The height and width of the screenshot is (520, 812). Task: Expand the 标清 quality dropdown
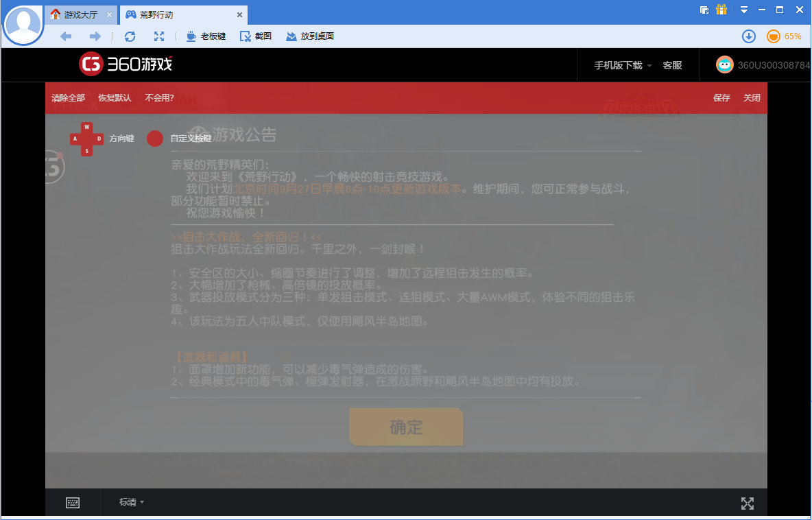click(132, 502)
